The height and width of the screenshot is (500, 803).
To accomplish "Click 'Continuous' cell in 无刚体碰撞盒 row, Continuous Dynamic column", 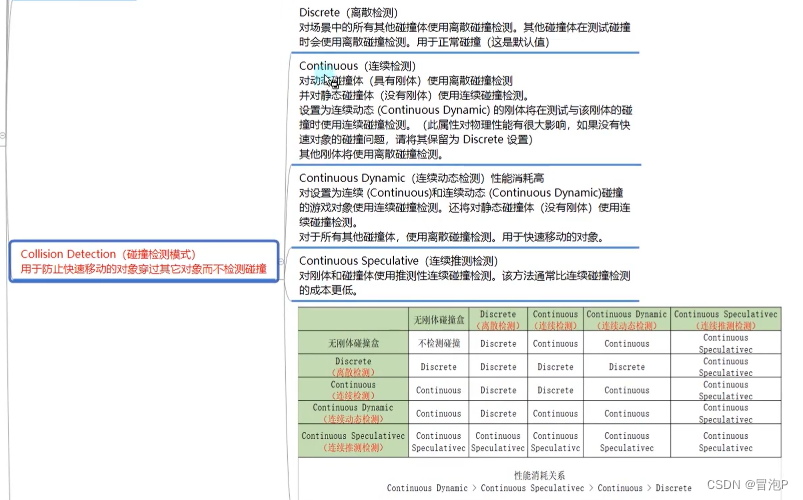I will coord(627,344).
